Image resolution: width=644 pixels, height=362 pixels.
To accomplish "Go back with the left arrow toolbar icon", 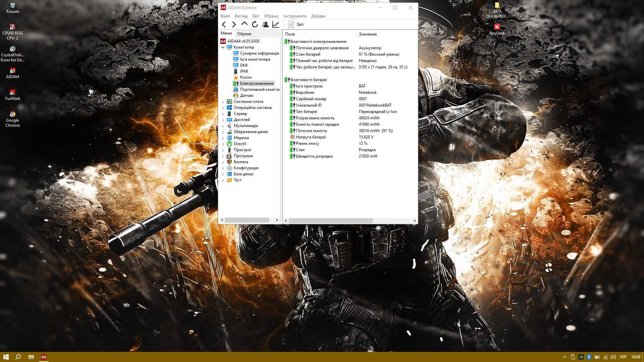I will tap(224, 24).
